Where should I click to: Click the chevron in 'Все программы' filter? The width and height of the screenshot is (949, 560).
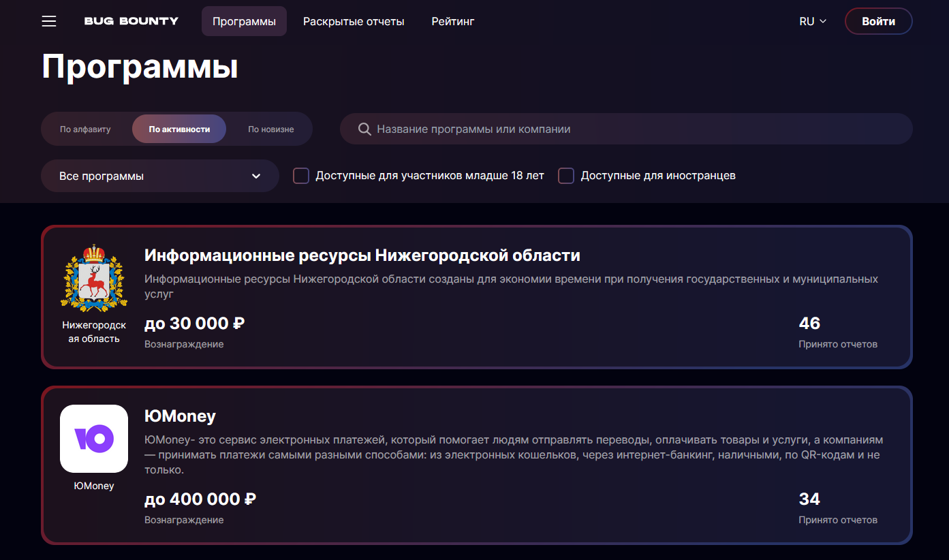(x=256, y=176)
